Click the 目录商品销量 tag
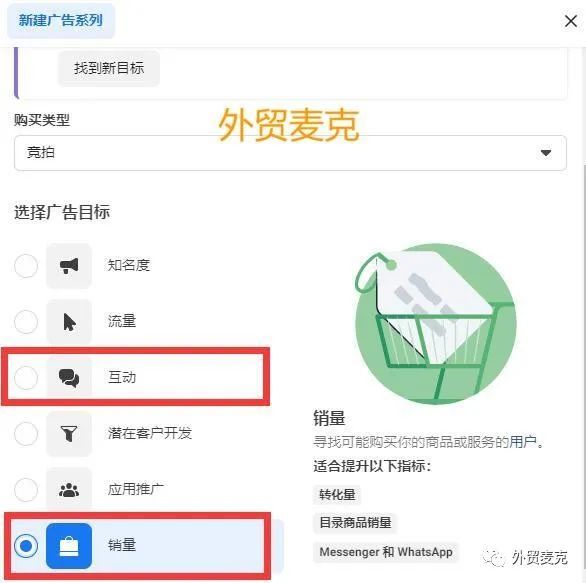Viewport: 586px width, 583px height. tap(355, 522)
